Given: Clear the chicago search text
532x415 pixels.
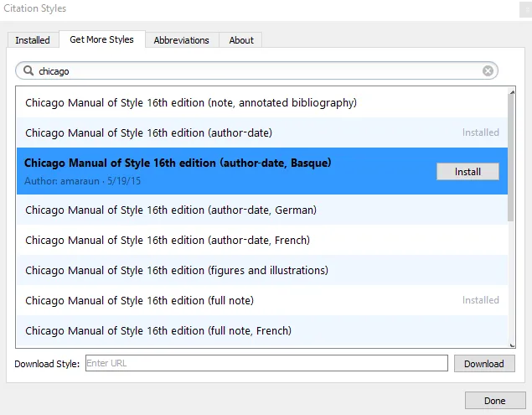Looking at the screenshot, I should click(488, 71).
